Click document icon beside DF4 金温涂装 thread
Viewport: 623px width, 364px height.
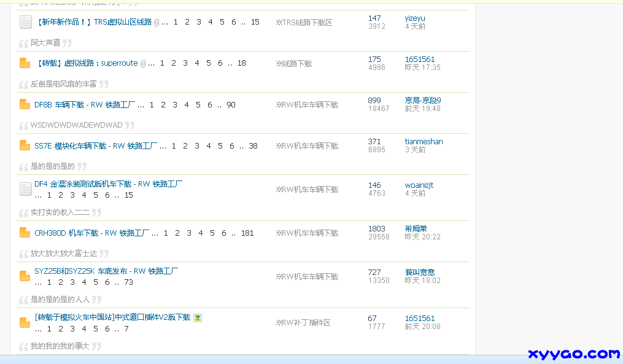pos(25,188)
